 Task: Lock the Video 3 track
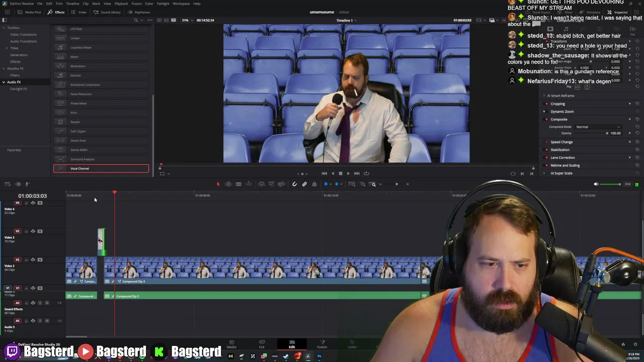point(26,231)
